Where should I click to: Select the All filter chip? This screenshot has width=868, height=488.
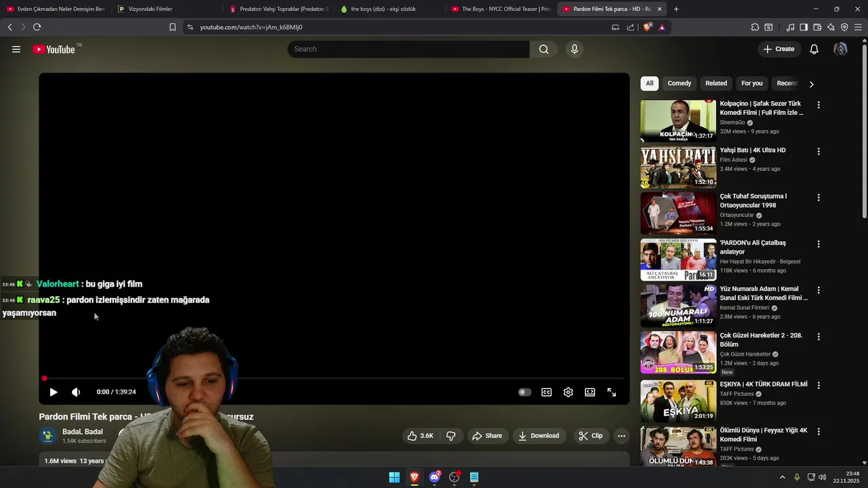coord(650,83)
